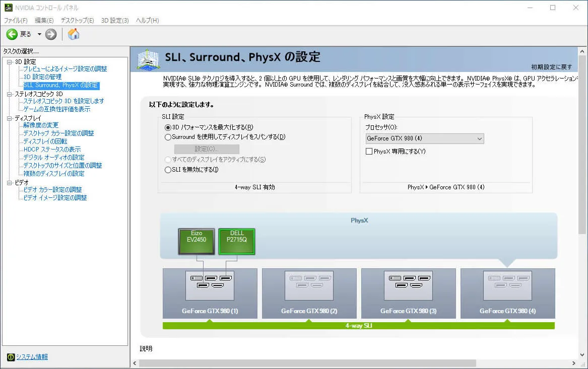Collapse the ステレオスコピック 3D tree node
The height and width of the screenshot is (369, 588).
(x=10, y=94)
